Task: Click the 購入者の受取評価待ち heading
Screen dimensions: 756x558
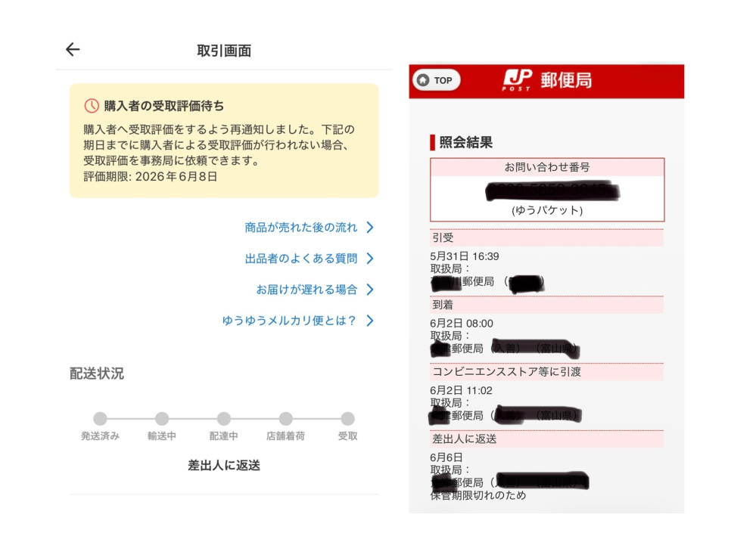Action: [x=164, y=106]
